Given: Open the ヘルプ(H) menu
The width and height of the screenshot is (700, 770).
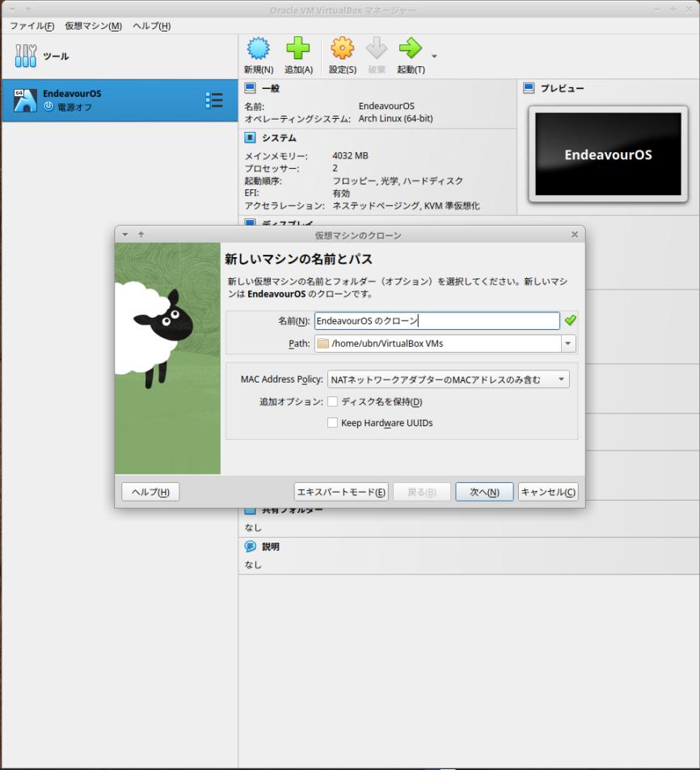Looking at the screenshot, I should (x=152, y=26).
